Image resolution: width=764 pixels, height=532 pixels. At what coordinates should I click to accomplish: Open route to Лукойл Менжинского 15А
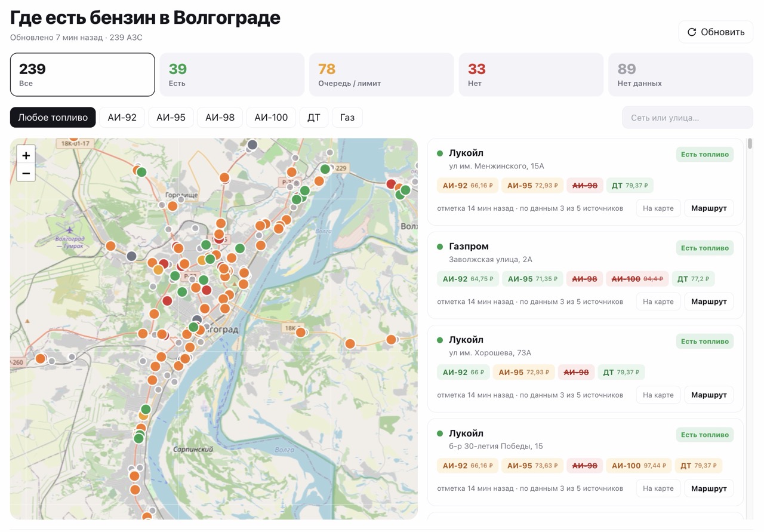coord(709,208)
